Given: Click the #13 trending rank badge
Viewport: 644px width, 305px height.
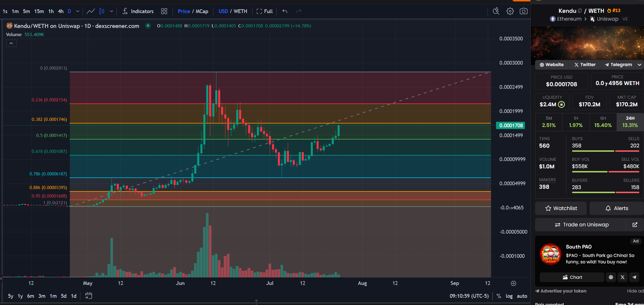Looking at the screenshot, I should (x=614, y=11).
